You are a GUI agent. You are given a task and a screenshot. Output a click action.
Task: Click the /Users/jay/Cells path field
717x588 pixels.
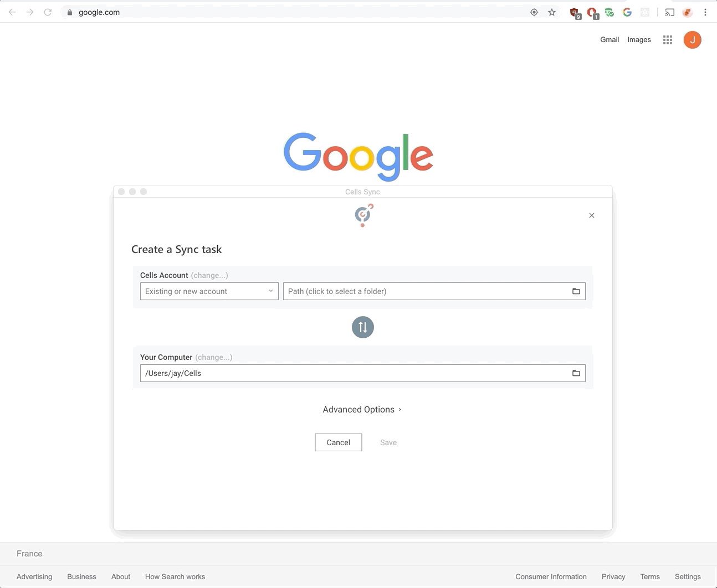pyautogui.click(x=363, y=373)
